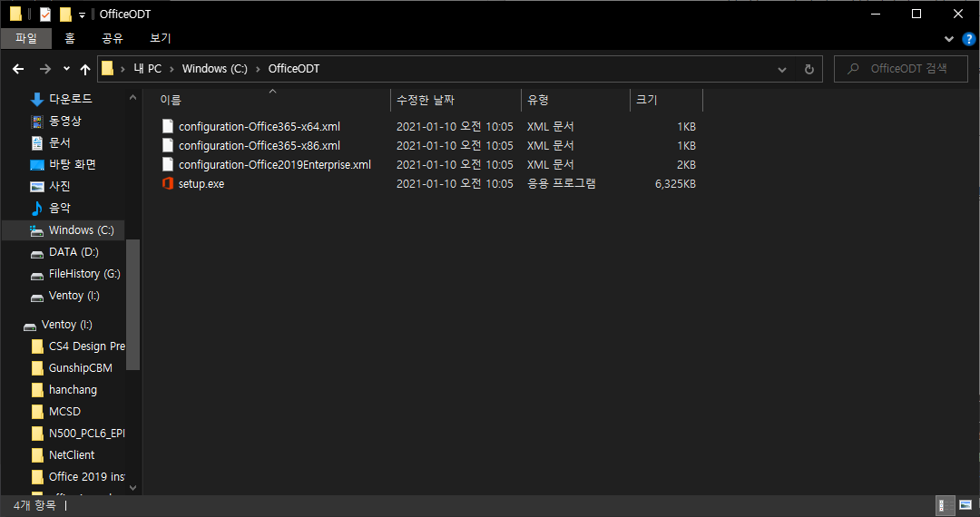Click the file icon for configuration-Office2019Enterprise.xml
Screen dimensions: 980x517
click(168, 164)
